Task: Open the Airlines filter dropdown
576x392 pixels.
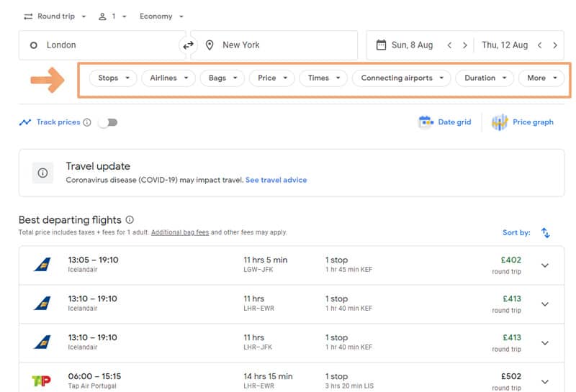Action: pos(168,78)
